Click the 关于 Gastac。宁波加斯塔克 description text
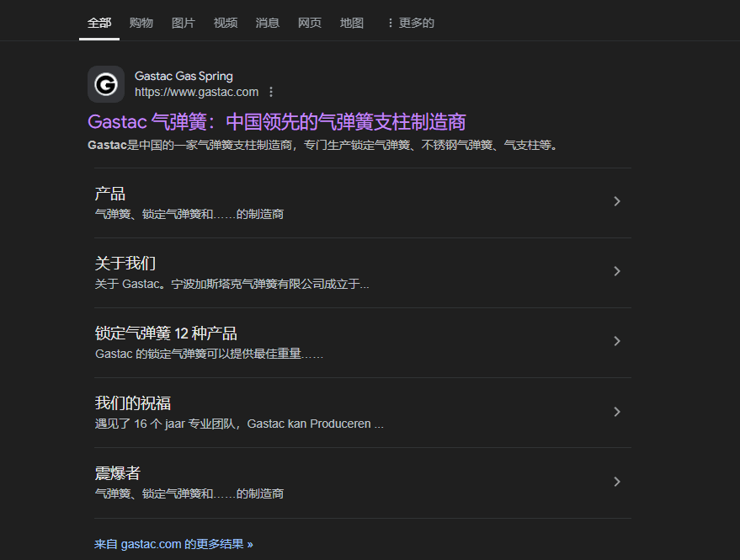Image resolution: width=740 pixels, height=560 pixels. [x=232, y=284]
